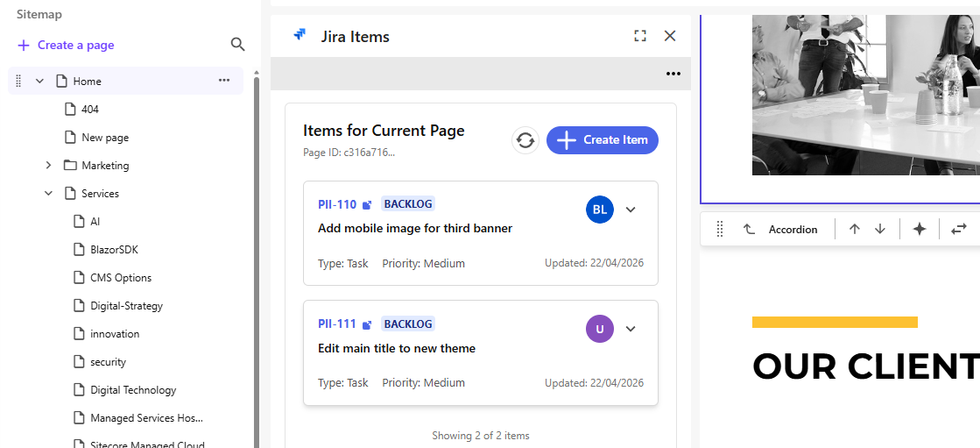Select parent component arrow beside Accordion
The width and height of the screenshot is (980, 448).
pos(749,229)
